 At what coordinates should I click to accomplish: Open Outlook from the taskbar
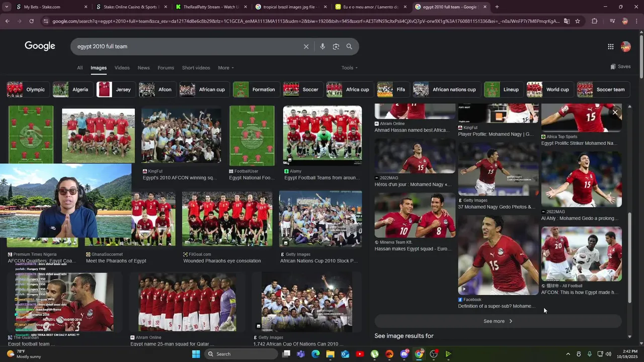(x=345, y=354)
